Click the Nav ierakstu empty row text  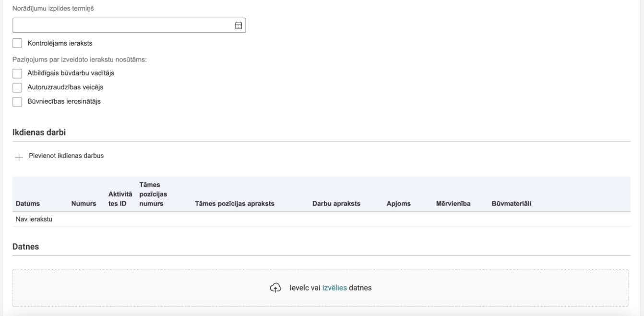(x=34, y=219)
